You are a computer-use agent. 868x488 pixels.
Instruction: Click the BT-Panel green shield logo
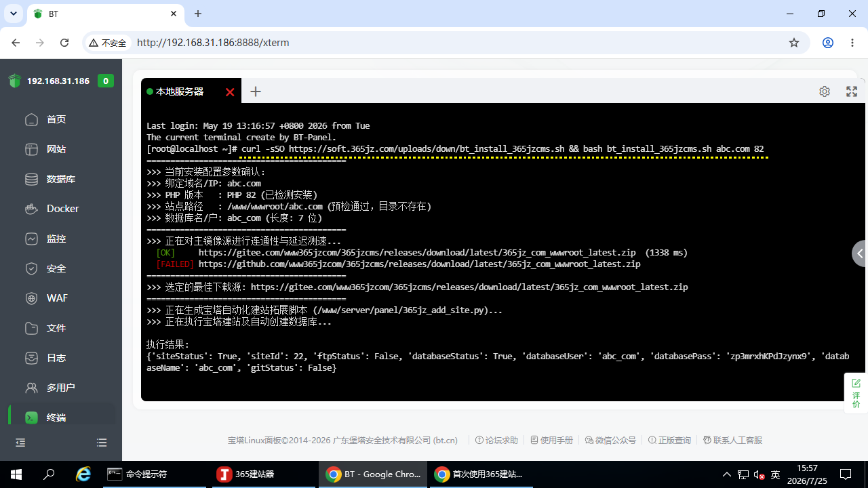(x=15, y=81)
